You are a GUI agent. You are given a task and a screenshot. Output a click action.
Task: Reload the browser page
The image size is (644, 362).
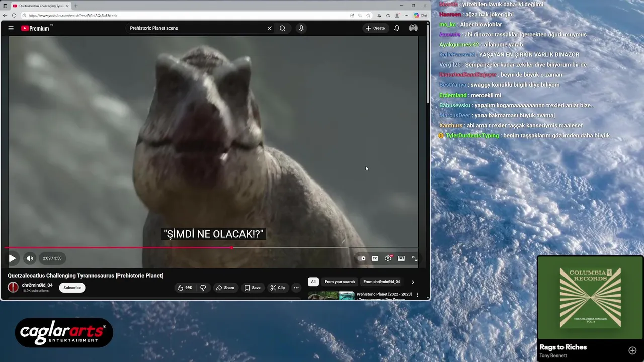click(14, 15)
